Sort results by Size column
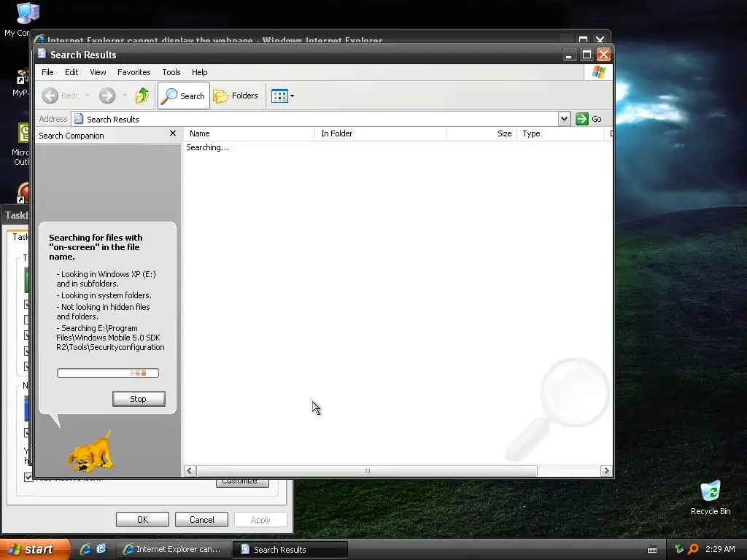 click(x=481, y=134)
